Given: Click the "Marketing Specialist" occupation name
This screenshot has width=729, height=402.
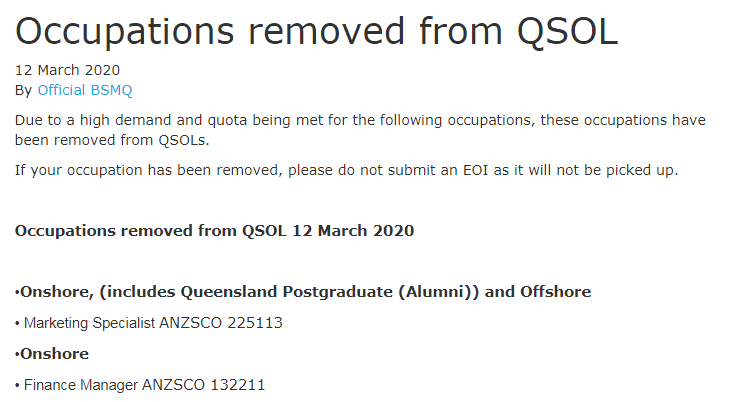Looking at the screenshot, I should click(89, 323).
